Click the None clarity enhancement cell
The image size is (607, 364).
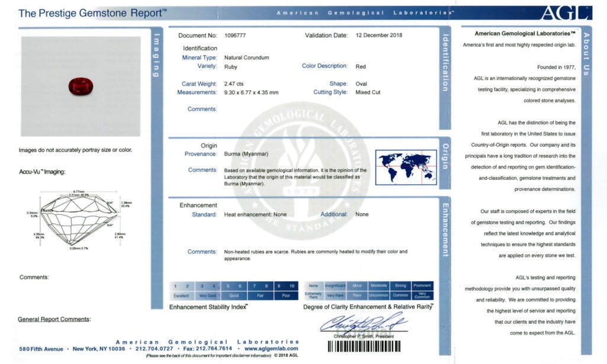tap(313, 286)
